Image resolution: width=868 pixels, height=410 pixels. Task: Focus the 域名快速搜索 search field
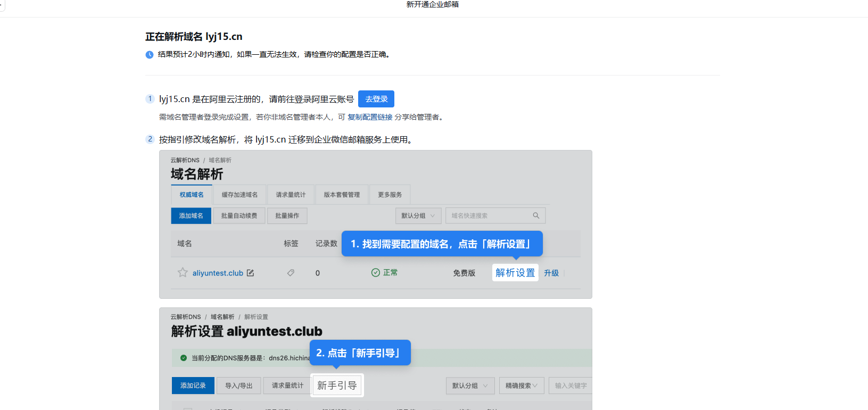click(495, 215)
